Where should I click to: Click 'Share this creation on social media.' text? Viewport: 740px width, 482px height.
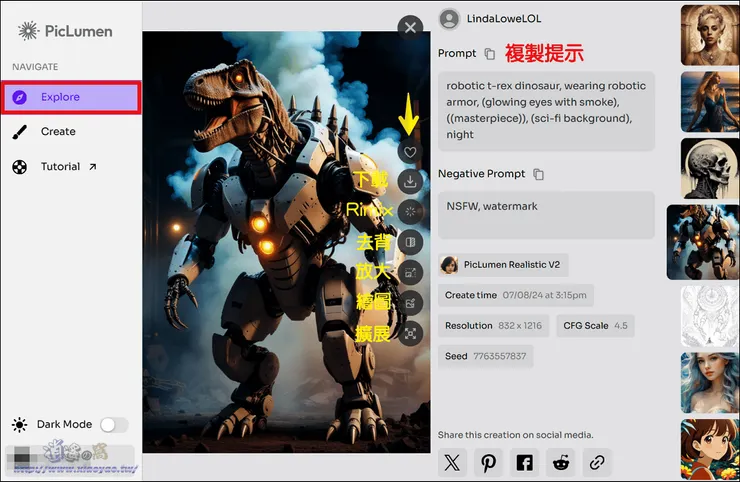(515, 435)
